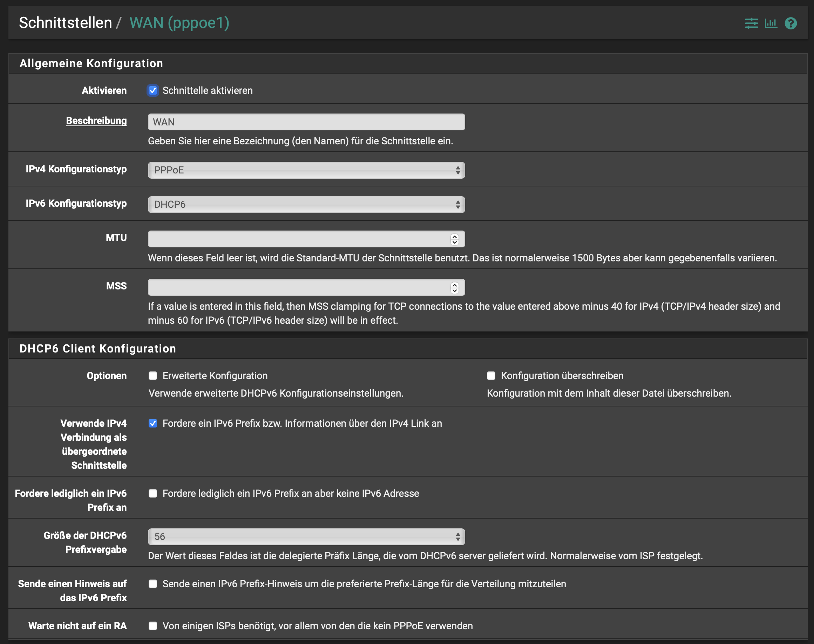Image resolution: width=814 pixels, height=644 pixels.
Task: Click the Schnittstellen breadcrumb
Action: tap(65, 23)
